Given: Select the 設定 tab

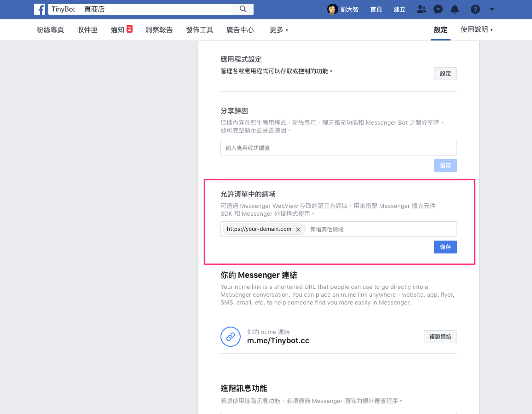Looking at the screenshot, I should click(x=441, y=30).
